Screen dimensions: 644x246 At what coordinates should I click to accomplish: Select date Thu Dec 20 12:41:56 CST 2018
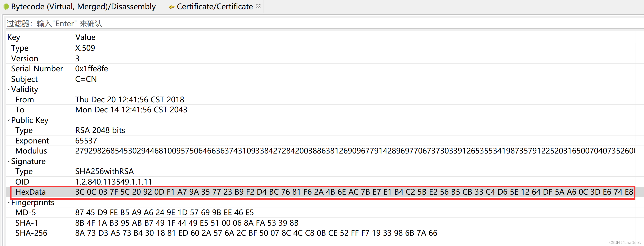(130, 99)
